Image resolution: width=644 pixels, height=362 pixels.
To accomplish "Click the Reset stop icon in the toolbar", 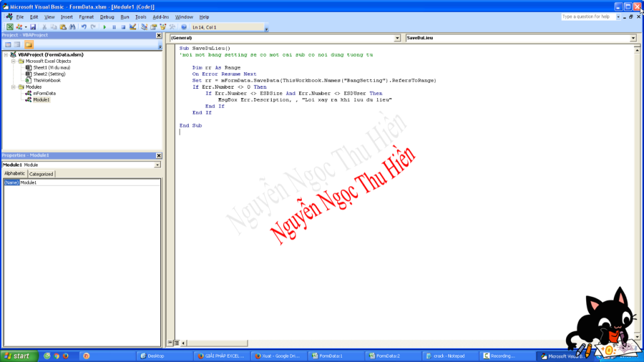I will coord(123,27).
